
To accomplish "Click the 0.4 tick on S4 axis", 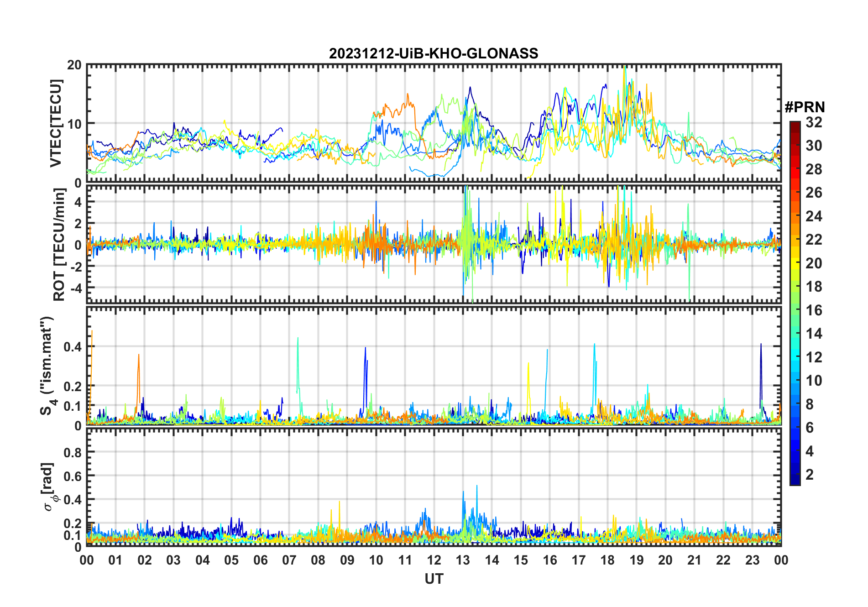I will tap(73, 346).
